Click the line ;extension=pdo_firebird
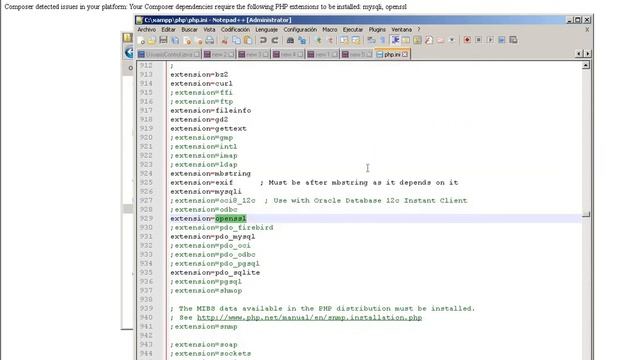Viewport: 640px width, 360px height. pos(222,228)
